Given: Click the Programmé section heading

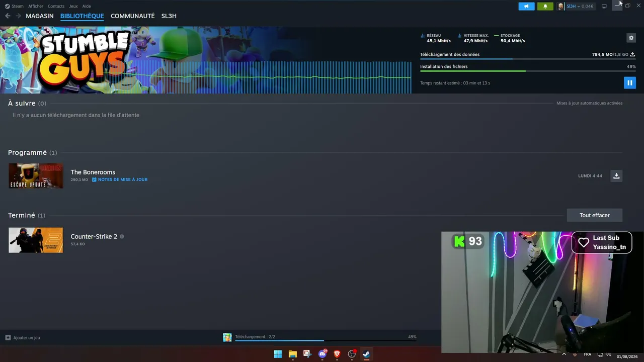Looking at the screenshot, I should tap(33, 152).
